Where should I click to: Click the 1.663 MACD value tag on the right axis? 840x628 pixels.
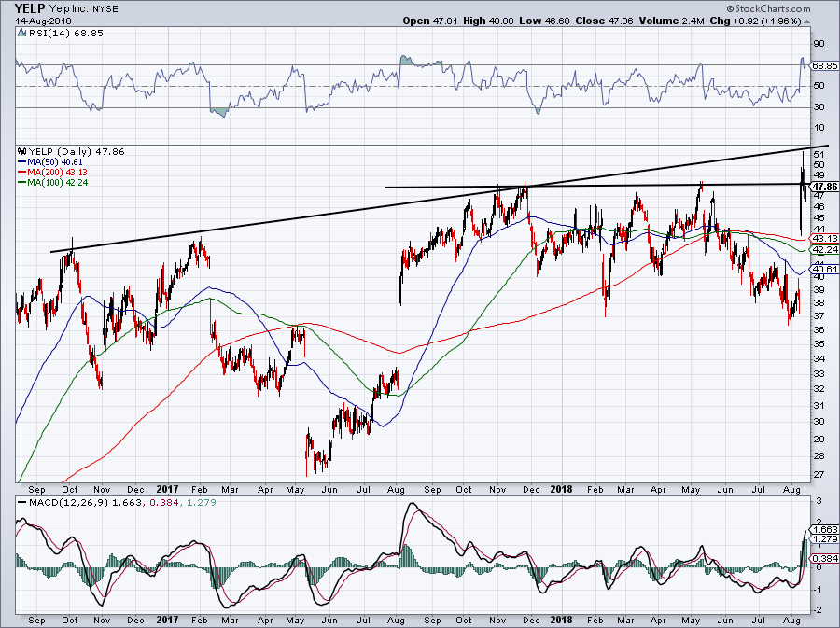pos(826,529)
